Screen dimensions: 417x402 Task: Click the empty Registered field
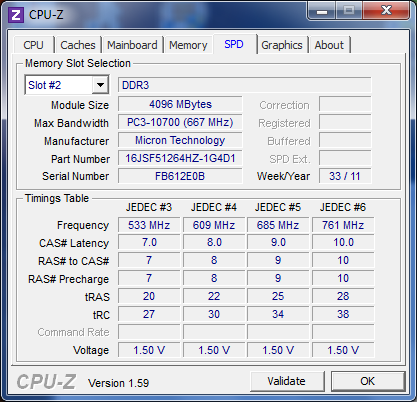tap(345, 122)
